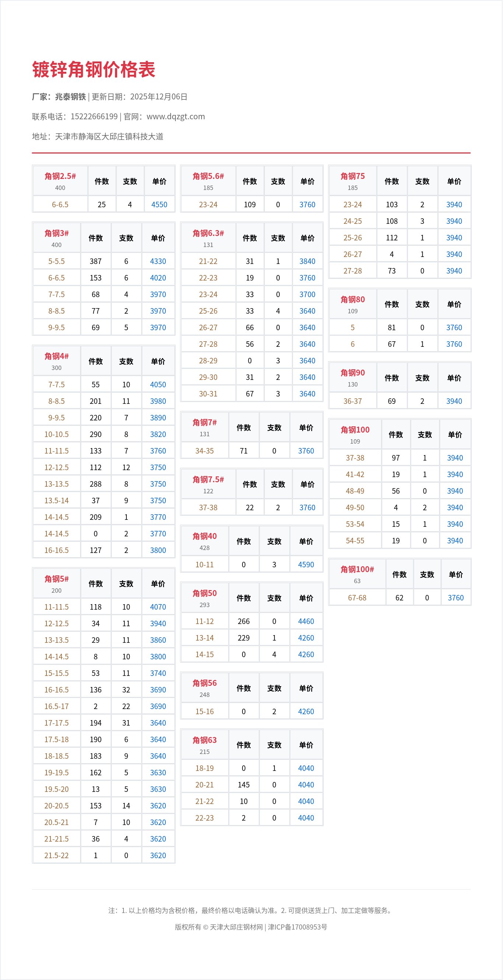The height and width of the screenshot is (980, 503).
Task: Select the 角钢4# table heading
Action: coord(56,356)
